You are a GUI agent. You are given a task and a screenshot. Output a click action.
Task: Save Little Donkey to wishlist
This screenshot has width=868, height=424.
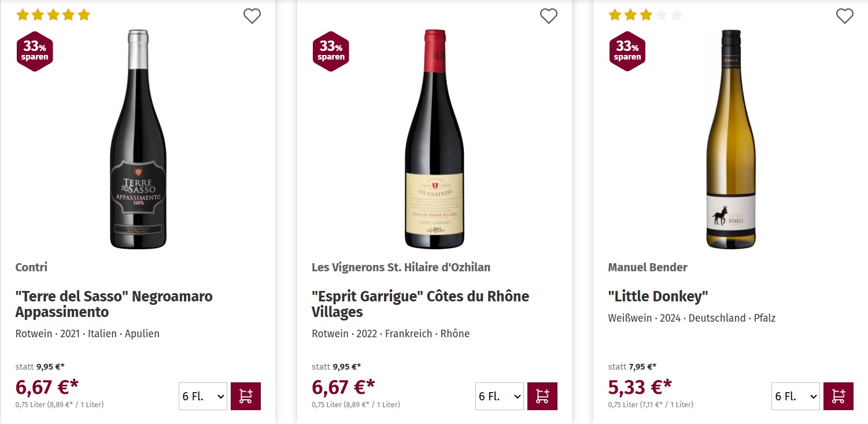(x=844, y=16)
